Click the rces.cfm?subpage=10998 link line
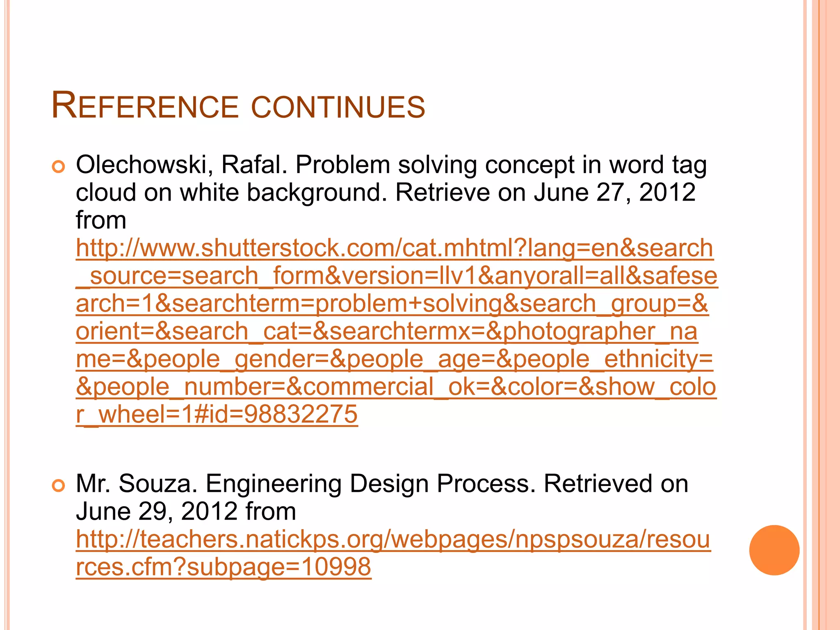 click(x=224, y=567)
